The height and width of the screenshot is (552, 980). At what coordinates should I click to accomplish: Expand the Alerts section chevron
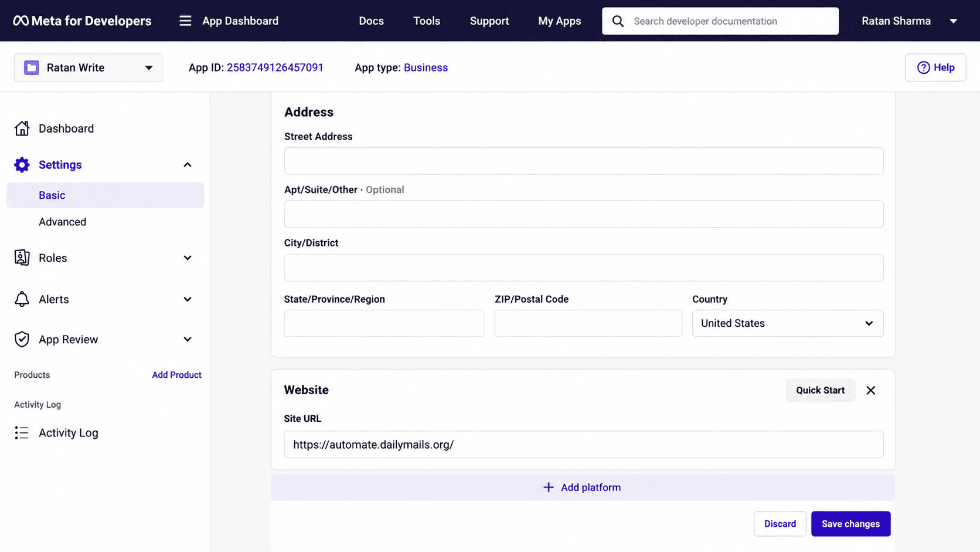188,299
